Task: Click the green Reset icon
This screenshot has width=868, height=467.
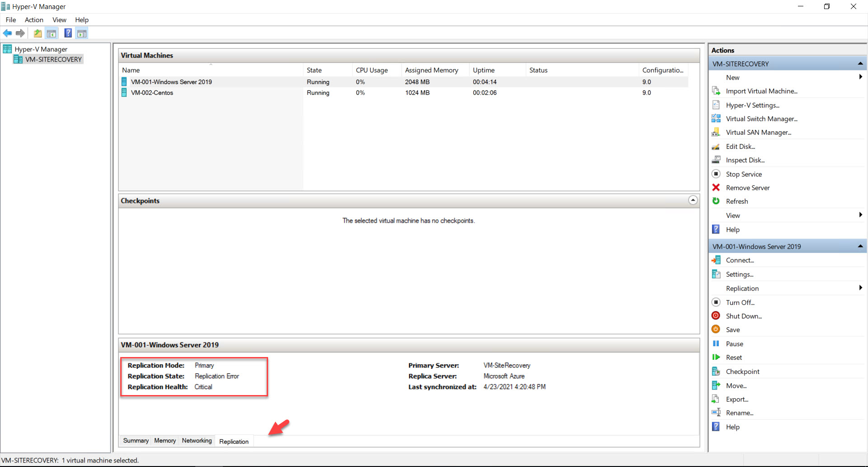Action: (716, 357)
